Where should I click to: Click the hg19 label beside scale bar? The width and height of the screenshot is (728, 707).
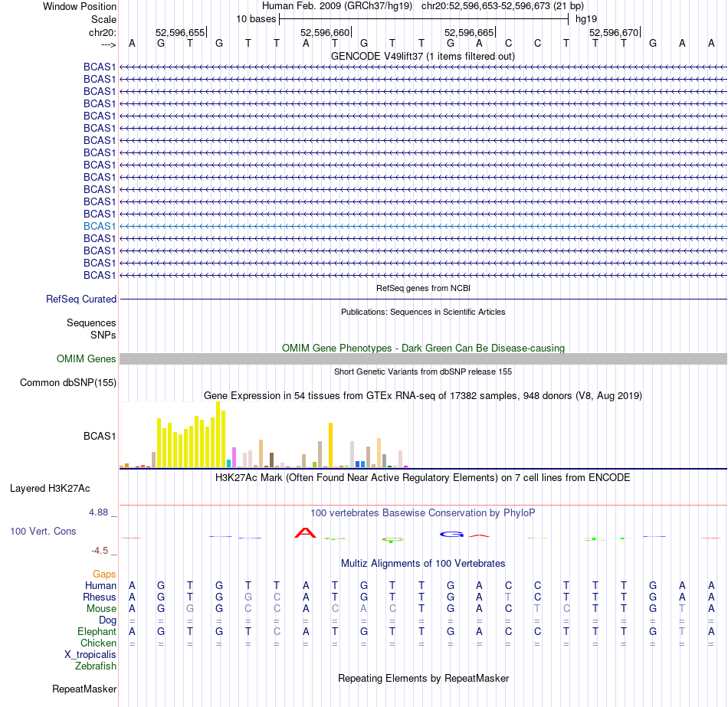click(x=586, y=19)
